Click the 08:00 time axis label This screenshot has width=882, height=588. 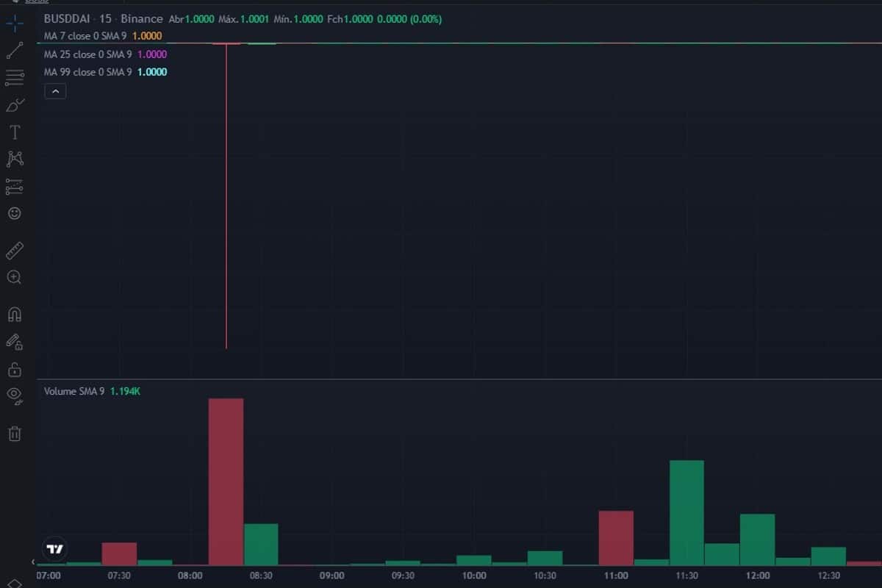click(190, 576)
